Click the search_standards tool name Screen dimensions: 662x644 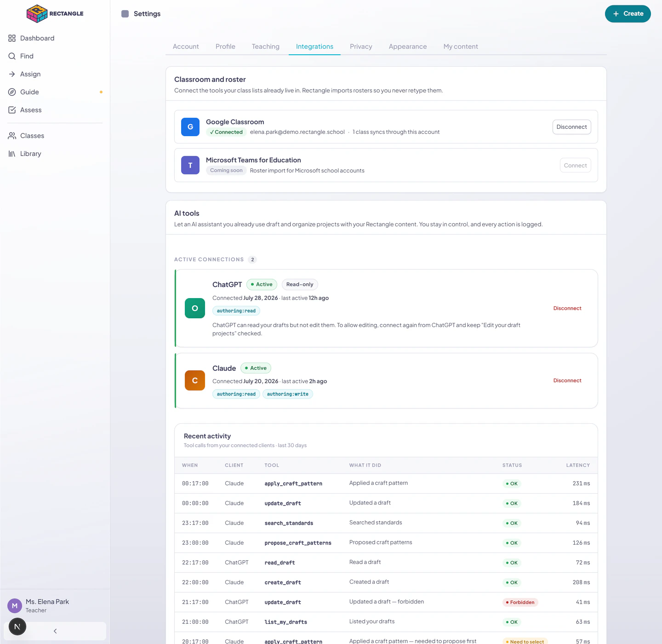click(289, 523)
